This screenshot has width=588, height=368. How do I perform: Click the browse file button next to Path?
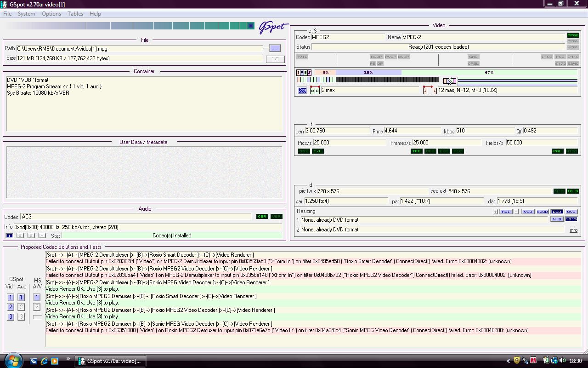click(x=275, y=48)
